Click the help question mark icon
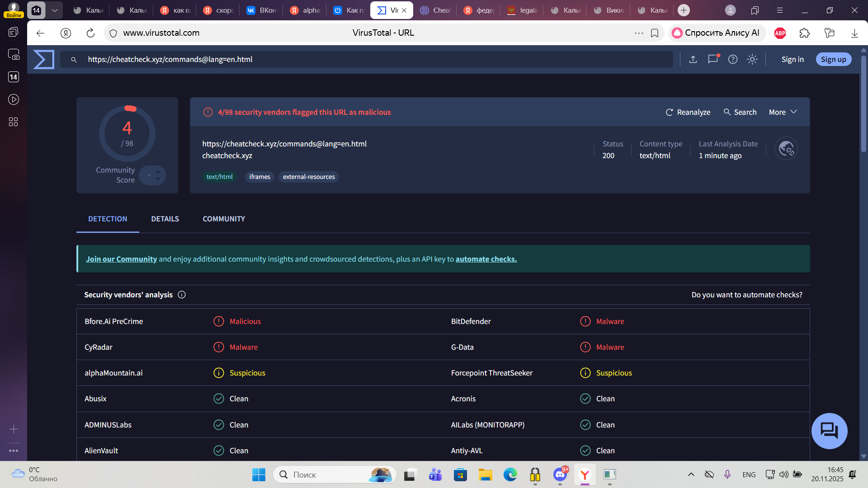The height and width of the screenshot is (488, 868). [x=733, y=59]
